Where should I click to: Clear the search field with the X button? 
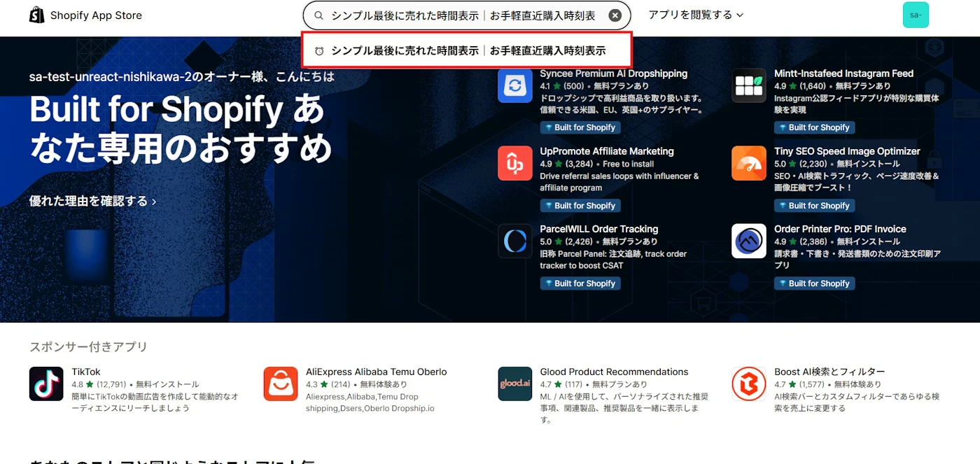coord(615,15)
